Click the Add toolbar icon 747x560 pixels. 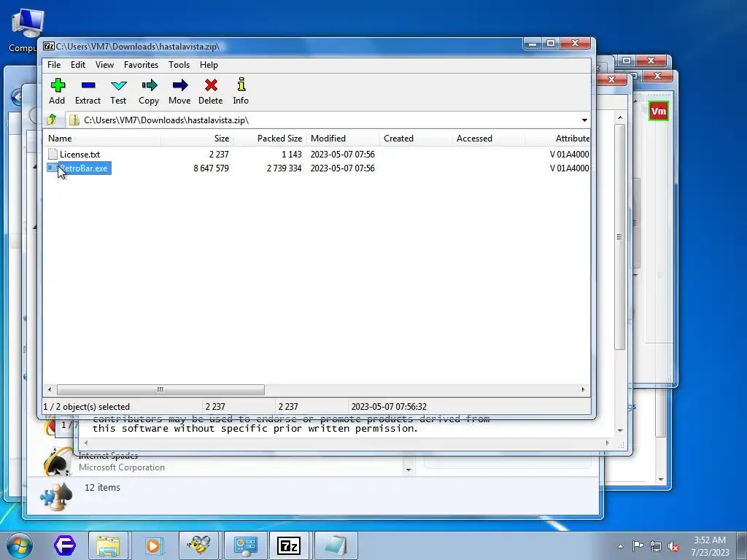click(x=57, y=86)
